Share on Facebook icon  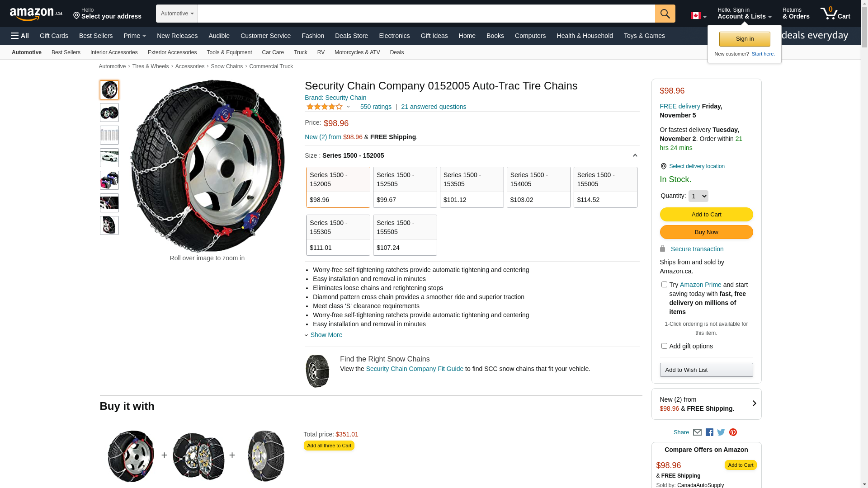click(709, 432)
